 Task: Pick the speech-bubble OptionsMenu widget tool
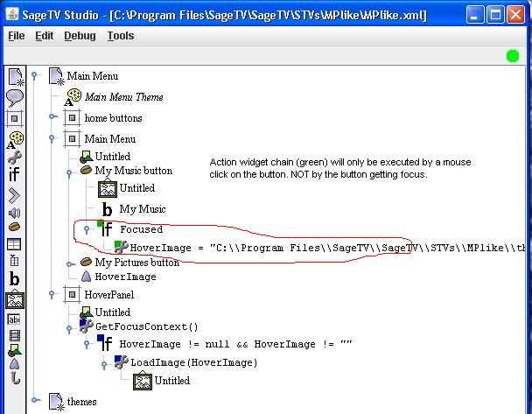[14, 97]
